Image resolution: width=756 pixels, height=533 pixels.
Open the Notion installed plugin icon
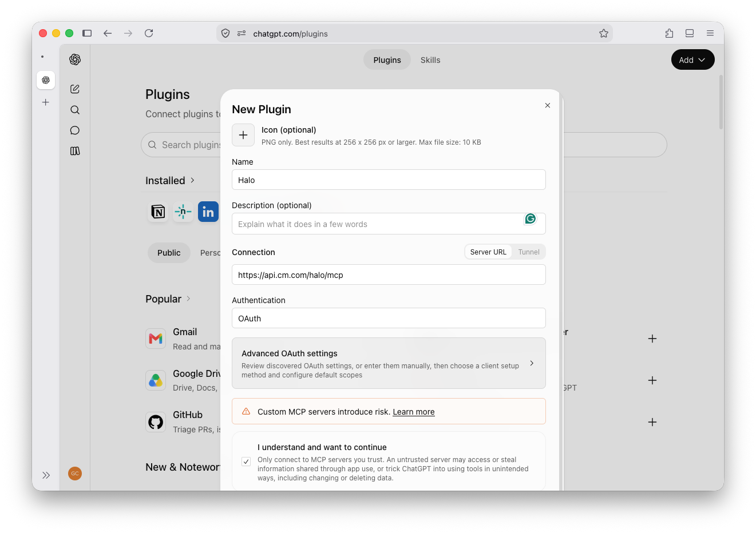click(158, 212)
